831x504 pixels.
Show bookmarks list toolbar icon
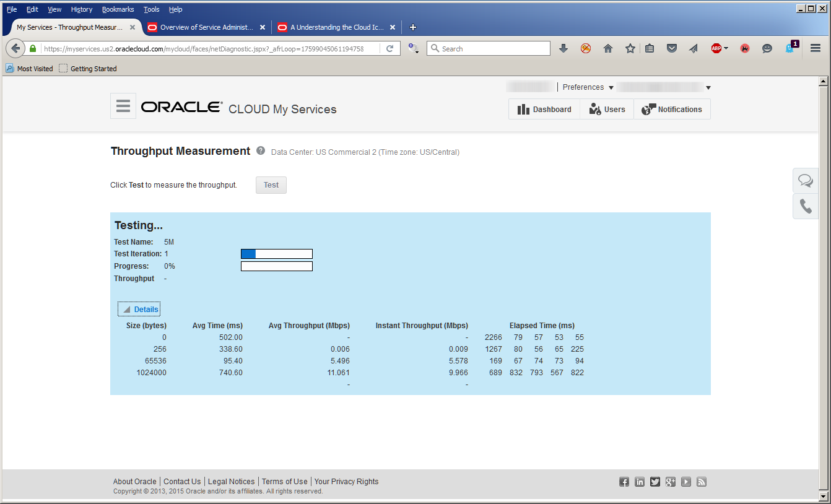(650, 48)
